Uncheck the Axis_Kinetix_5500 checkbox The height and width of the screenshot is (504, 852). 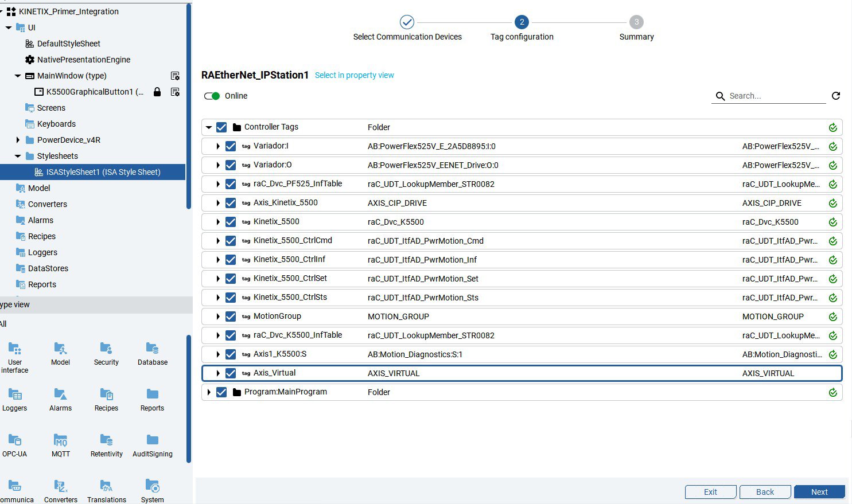231,203
